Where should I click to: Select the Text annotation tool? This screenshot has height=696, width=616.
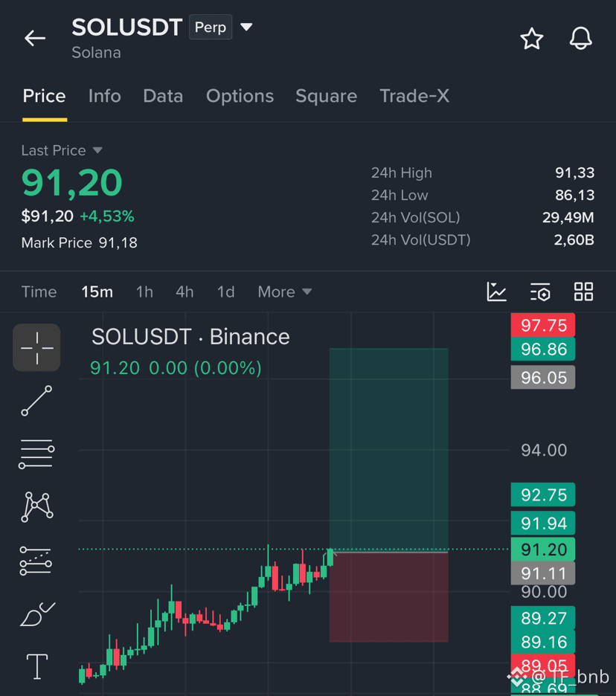click(37, 667)
